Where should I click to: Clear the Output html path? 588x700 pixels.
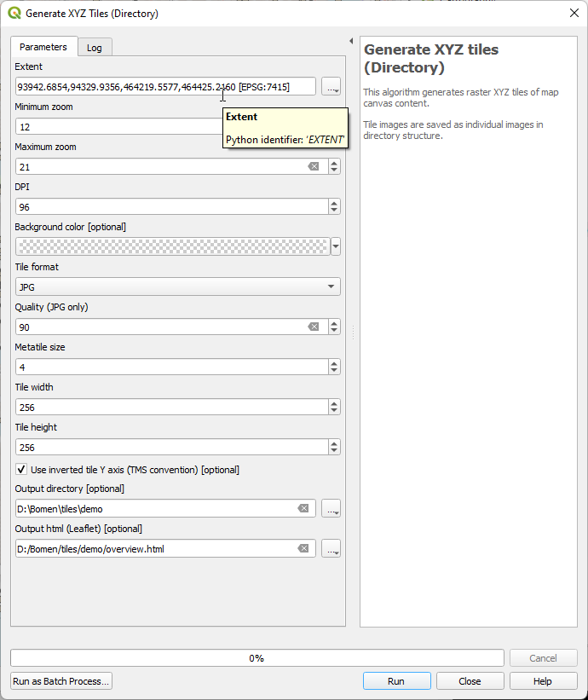click(303, 548)
